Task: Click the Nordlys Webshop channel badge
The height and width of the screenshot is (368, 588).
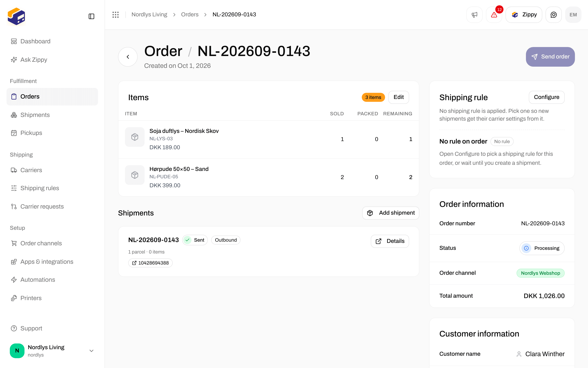Action: pyautogui.click(x=540, y=273)
